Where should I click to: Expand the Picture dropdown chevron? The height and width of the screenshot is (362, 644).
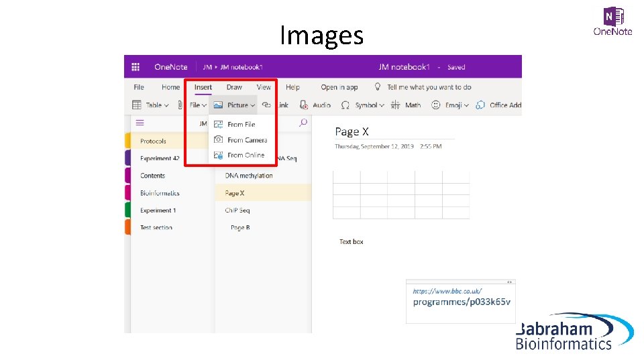[x=253, y=105]
